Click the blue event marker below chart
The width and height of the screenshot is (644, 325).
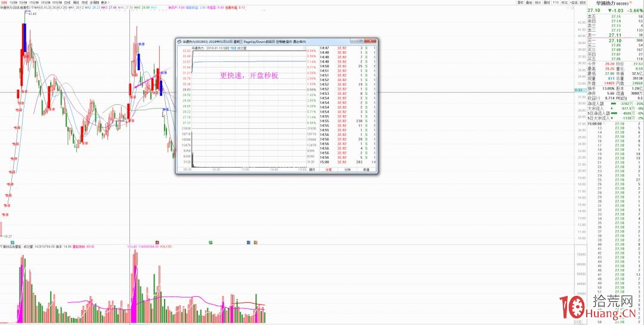point(249,243)
